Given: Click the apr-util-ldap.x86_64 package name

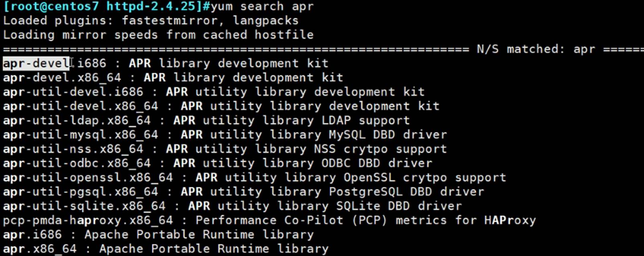Looking at the screenshot, I should coord(77,121).
